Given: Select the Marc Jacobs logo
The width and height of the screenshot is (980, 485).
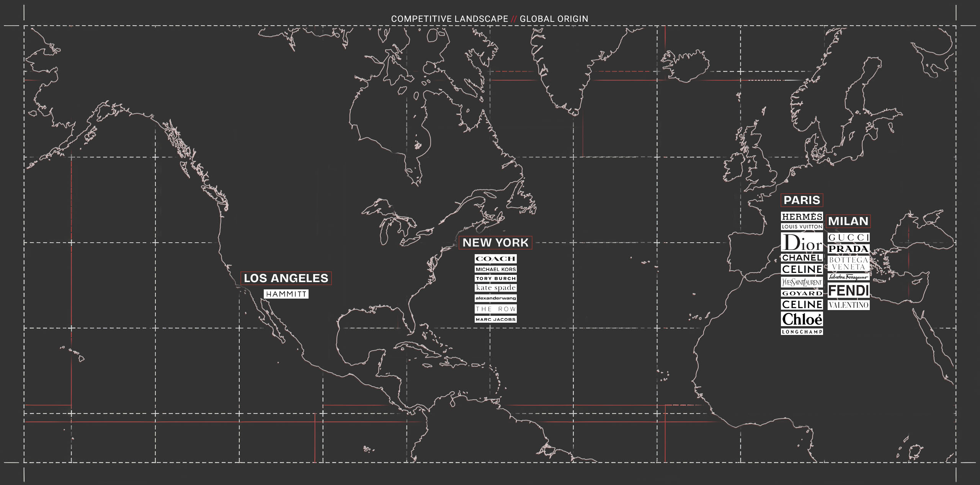Looking at the screenshot, I should [495, 319].
